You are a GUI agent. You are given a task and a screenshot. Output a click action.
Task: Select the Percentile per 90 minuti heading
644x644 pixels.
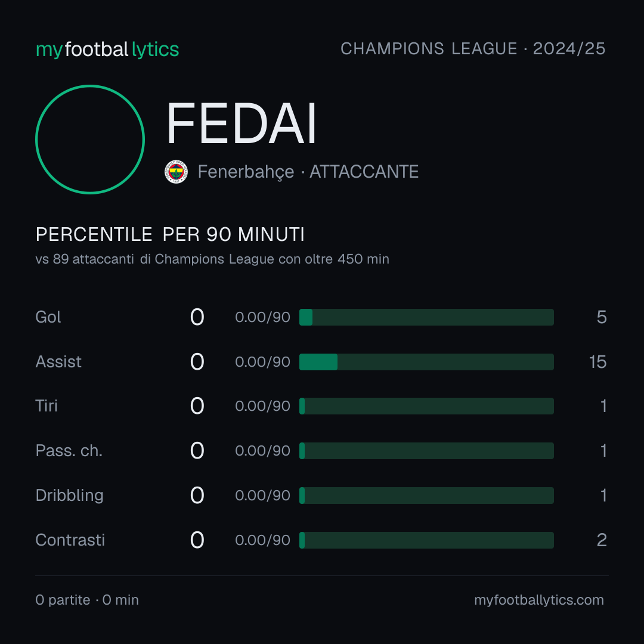tap(170, 234)
